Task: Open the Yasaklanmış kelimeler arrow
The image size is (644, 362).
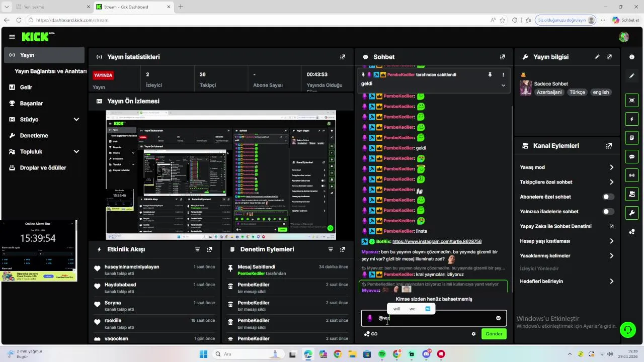Action: point(611,256)
